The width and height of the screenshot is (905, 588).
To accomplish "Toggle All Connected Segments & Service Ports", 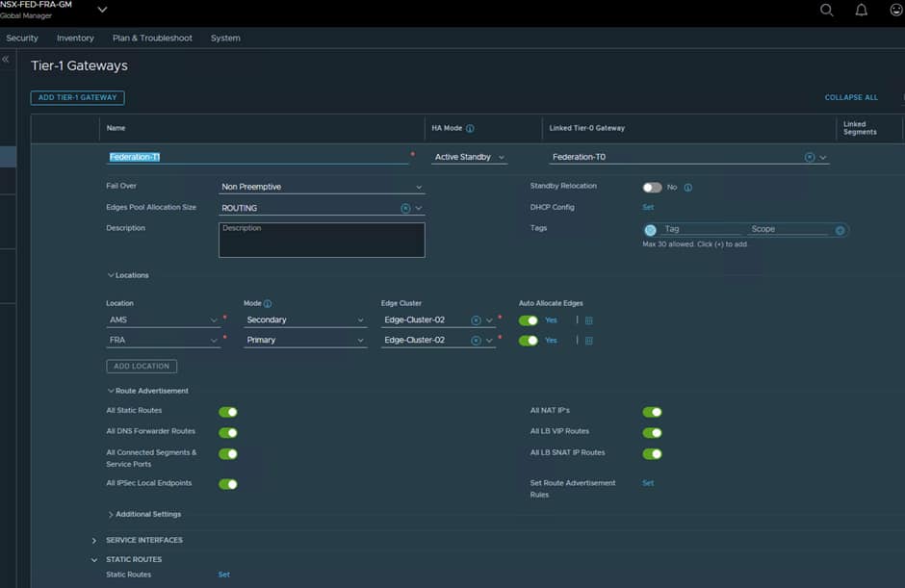I will click(228, 453).
